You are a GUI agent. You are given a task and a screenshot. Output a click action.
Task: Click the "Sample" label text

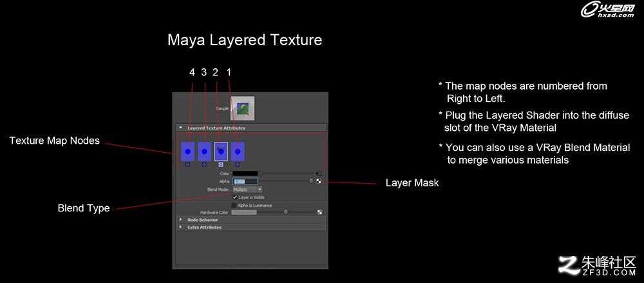coord(222,108)
